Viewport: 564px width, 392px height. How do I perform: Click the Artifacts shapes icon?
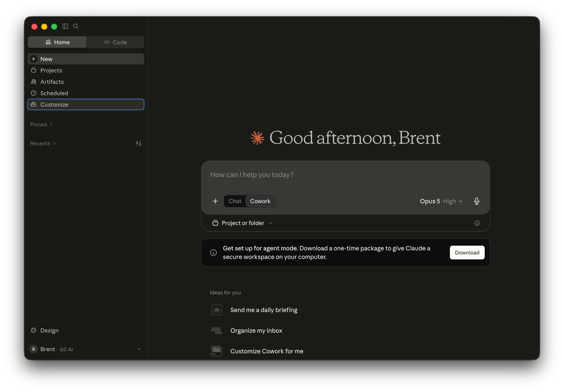(x=34, y=82)
